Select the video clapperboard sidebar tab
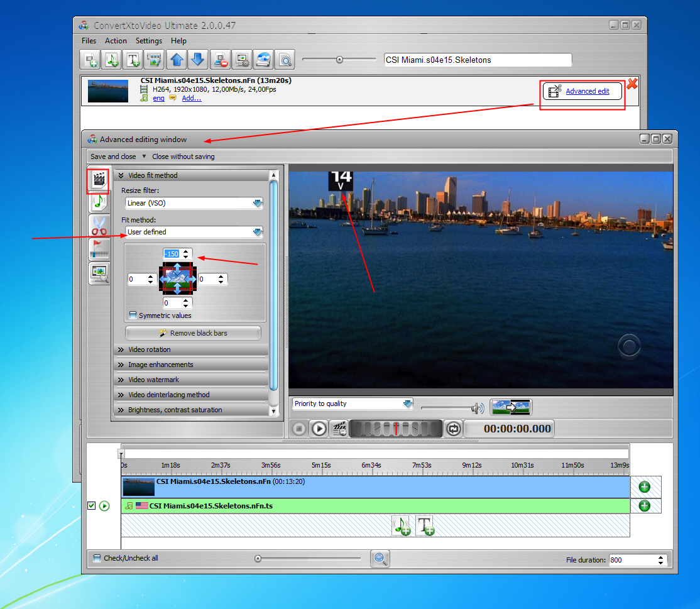This screenshot has width=700, height=609. pos(99,180)
